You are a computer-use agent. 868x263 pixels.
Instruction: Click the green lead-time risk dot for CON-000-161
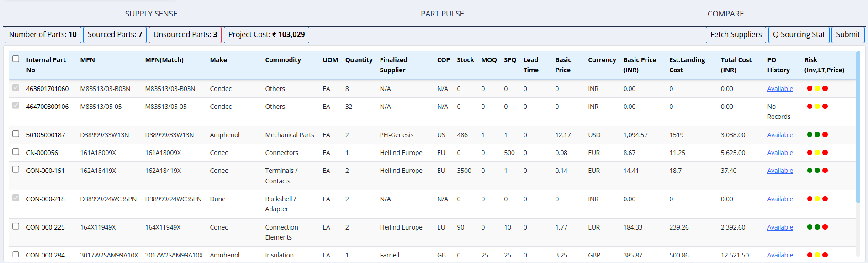[x=817, y=170]
